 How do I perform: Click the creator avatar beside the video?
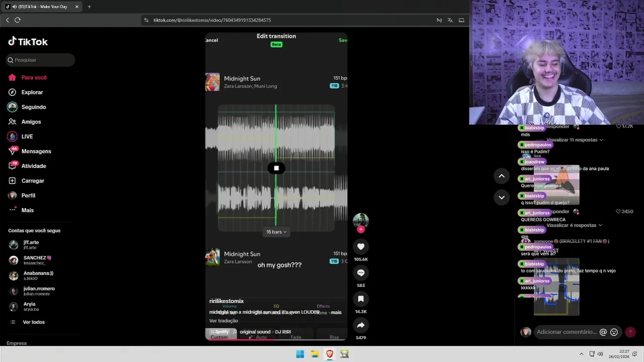[x=361, y=220]
